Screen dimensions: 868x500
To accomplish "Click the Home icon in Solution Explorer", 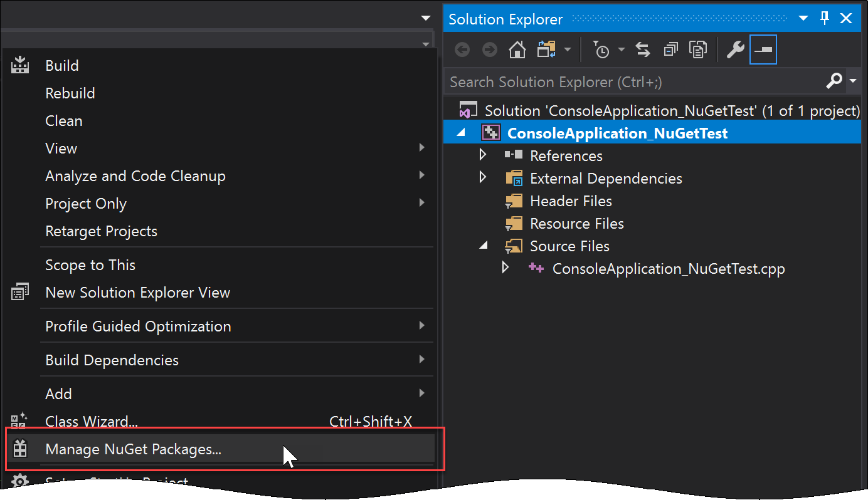I will click(517, 50).
